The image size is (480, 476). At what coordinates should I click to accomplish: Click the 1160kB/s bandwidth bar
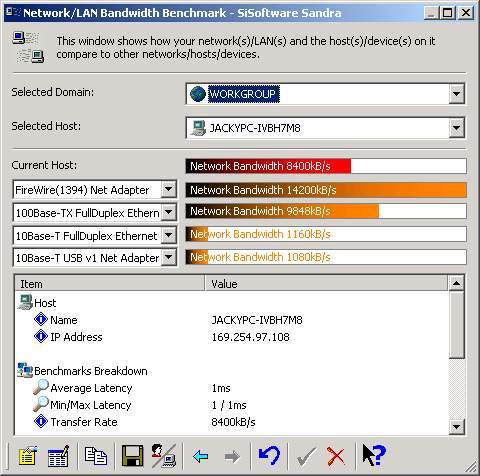pyautogui.click(x=326, y=234)
